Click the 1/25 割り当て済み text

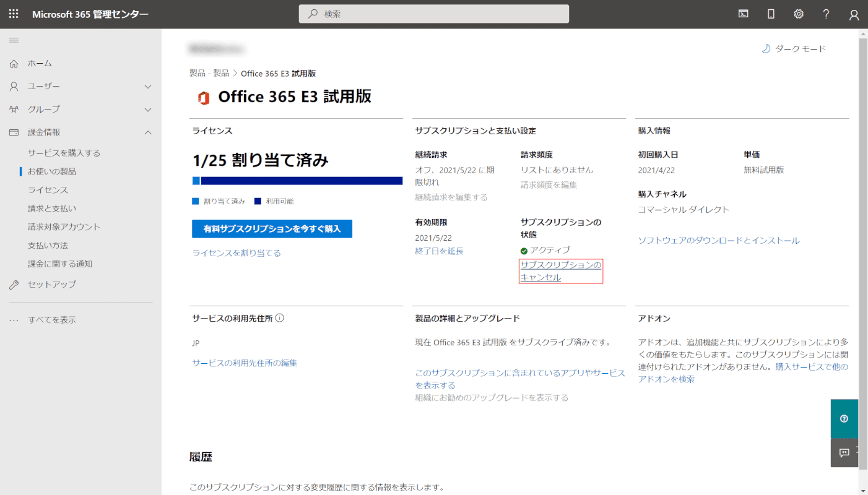click(261, 161)
